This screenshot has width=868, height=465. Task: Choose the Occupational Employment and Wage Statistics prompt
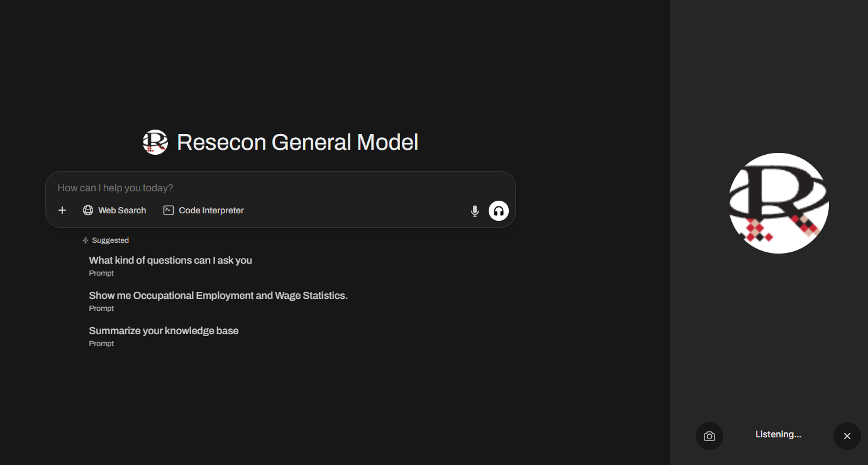click(x=218, y=295)
